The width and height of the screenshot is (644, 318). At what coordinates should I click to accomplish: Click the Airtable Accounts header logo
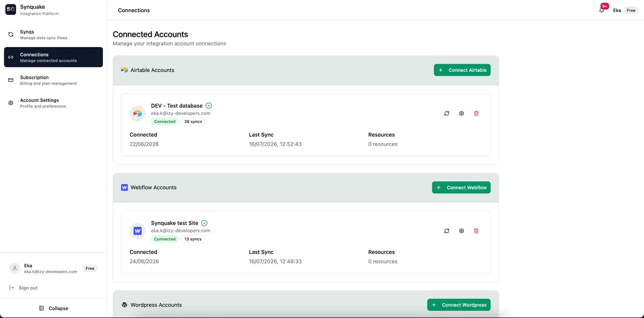124,70
